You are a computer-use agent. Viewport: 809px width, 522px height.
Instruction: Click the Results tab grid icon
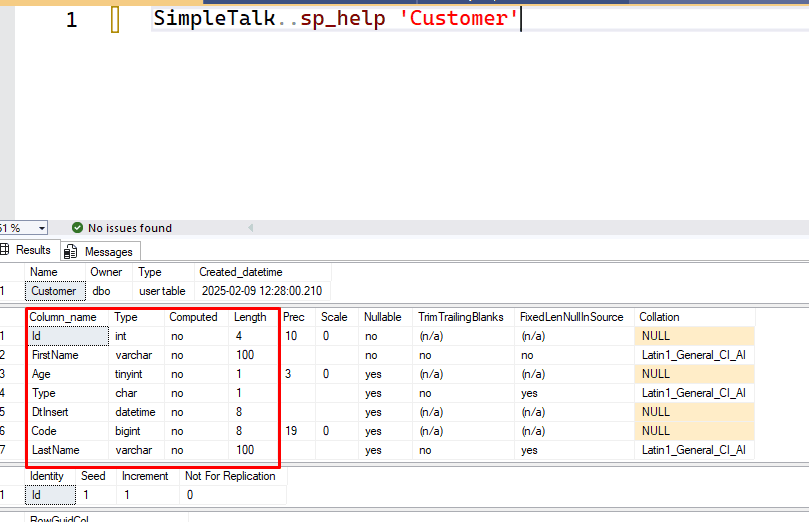[x=5, y=250]
